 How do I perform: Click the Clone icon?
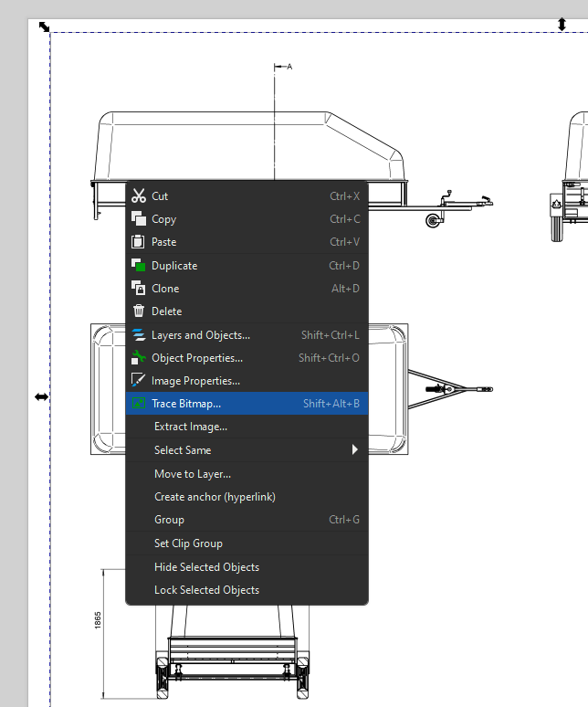click(x=139, y=289)
